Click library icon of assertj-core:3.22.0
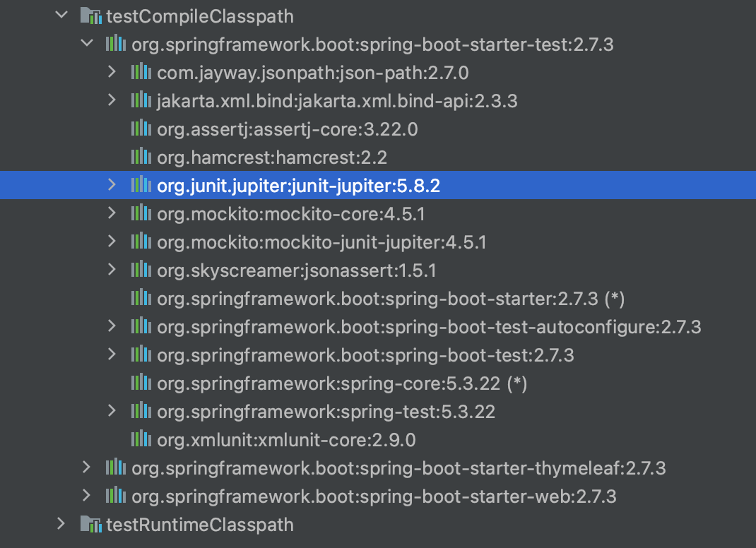756x548 pixels. [x=141, y=129]
